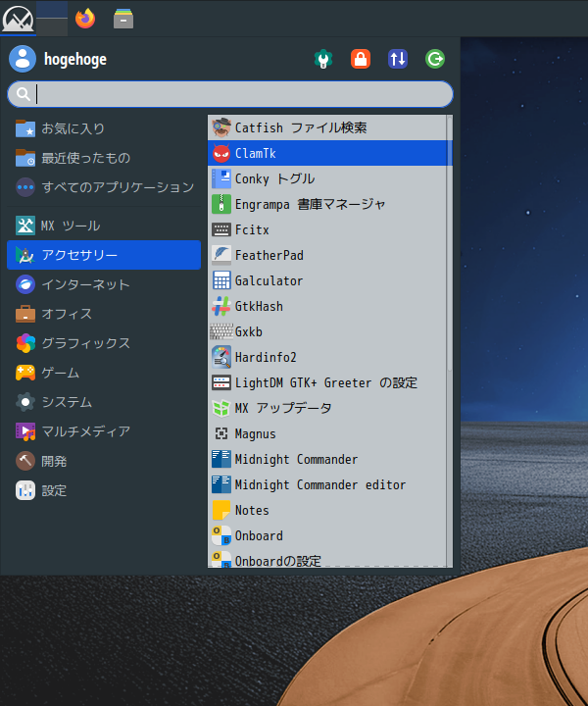Focus the menu search field
This screenshot has height=706, width=588.
coord(230,94)
